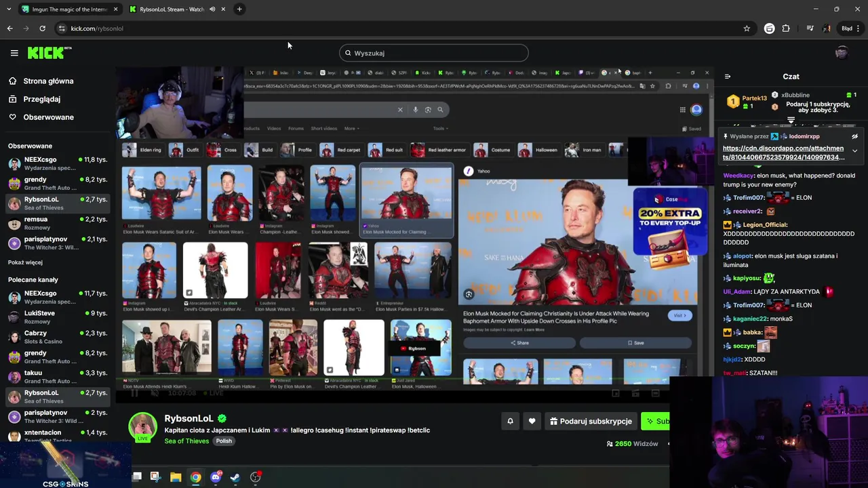Screen dimensions: 868x488
Task: Open the Chrome extensions puzzle icon
Action: point(786,28)
